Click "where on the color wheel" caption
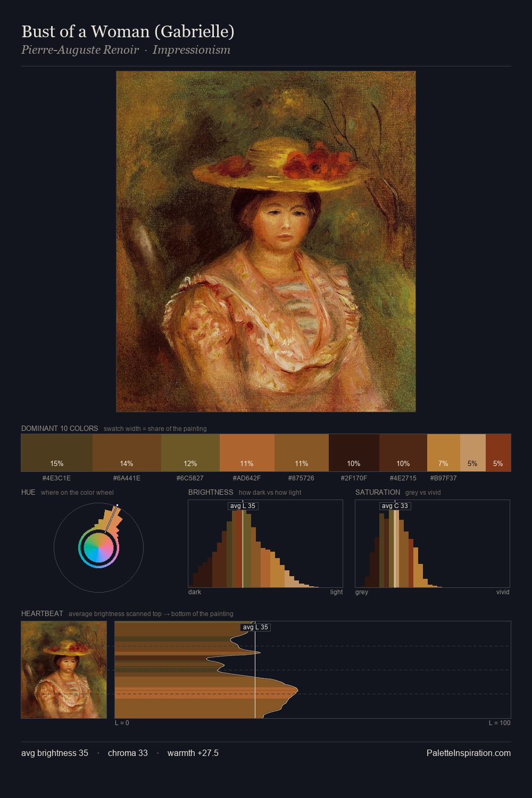 (x=77, y=493)
